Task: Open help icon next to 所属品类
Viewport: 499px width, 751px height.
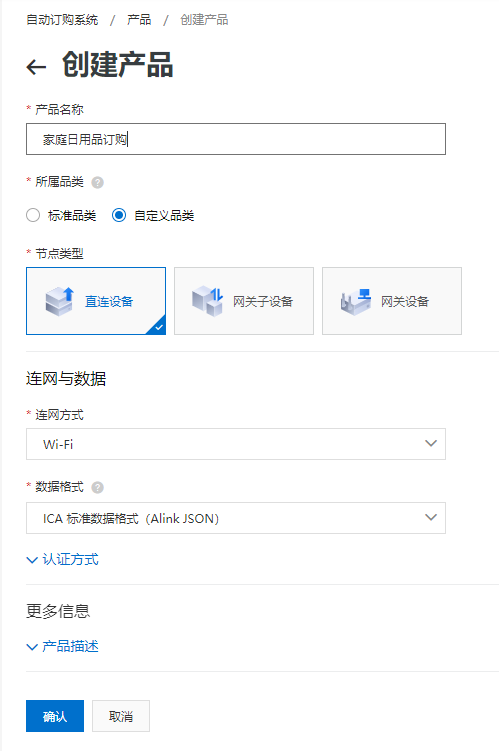Action: 97,182
